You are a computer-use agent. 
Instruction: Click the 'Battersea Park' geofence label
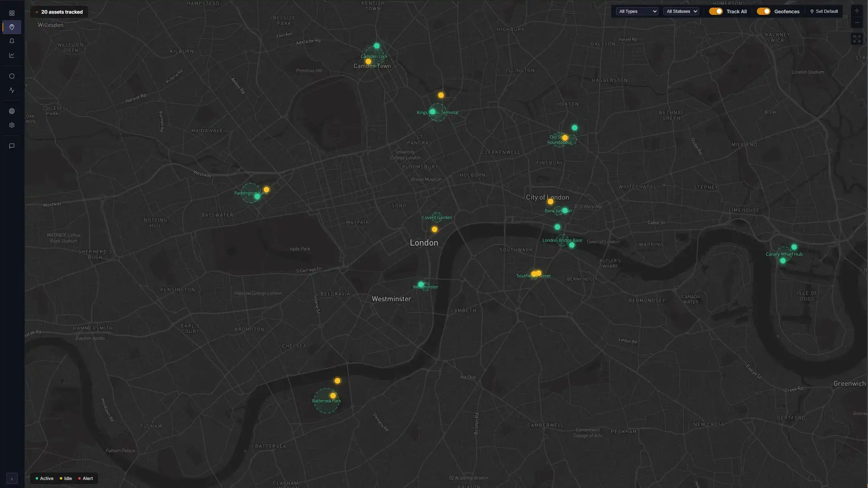326,401
